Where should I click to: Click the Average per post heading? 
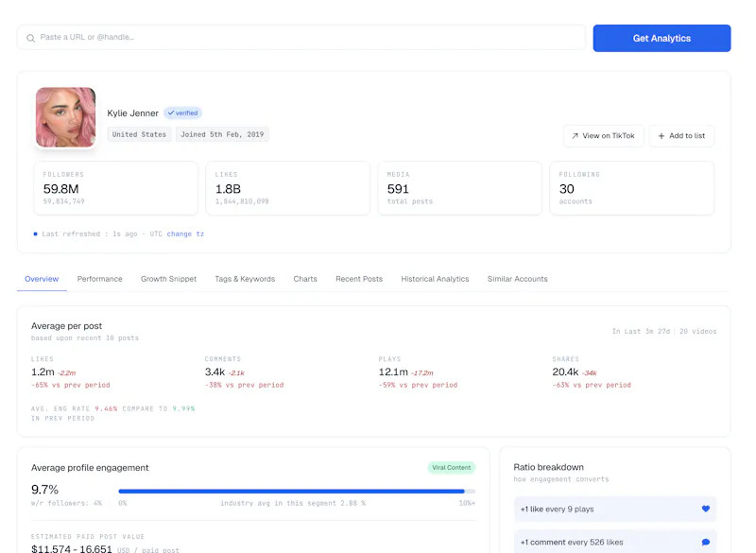pyautogui.click(x=66, y=326)
